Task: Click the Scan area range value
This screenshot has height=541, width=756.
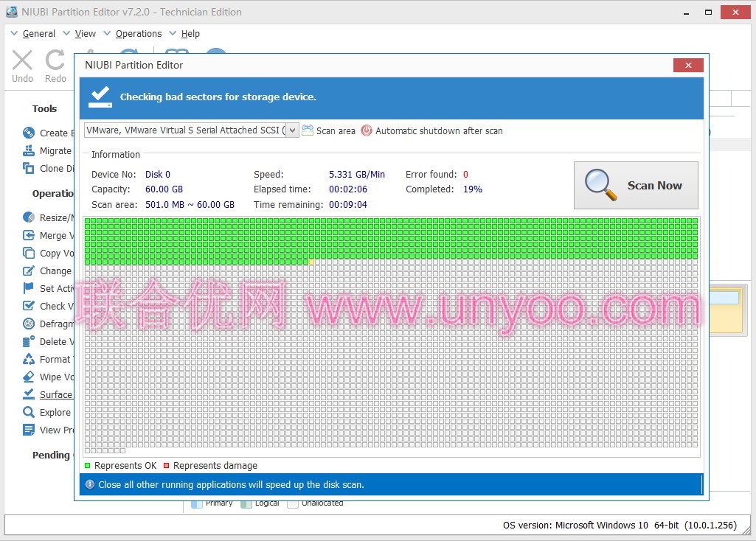Action: pyautogui.click(x=190, y=205)
